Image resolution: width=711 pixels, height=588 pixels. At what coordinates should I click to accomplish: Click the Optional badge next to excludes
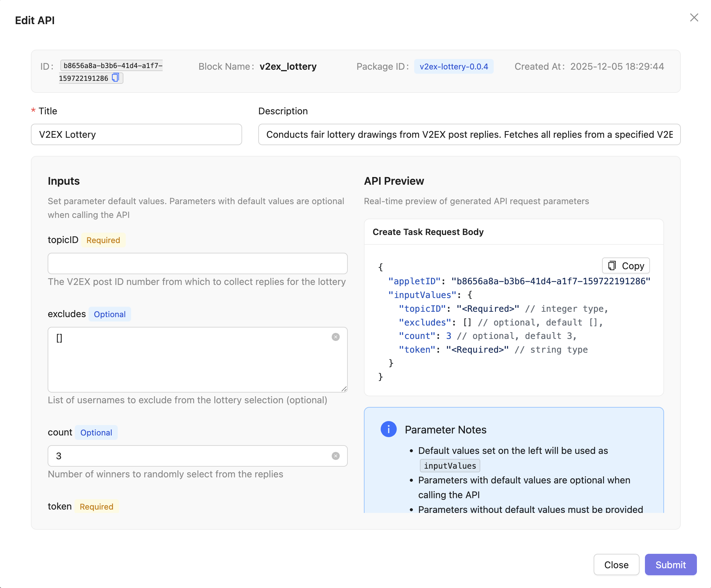pos(109,314)
